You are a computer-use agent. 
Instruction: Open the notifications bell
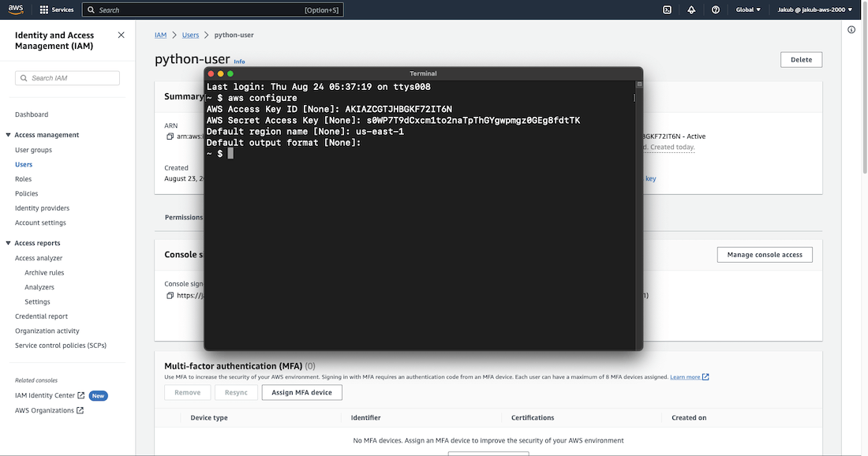691,10
